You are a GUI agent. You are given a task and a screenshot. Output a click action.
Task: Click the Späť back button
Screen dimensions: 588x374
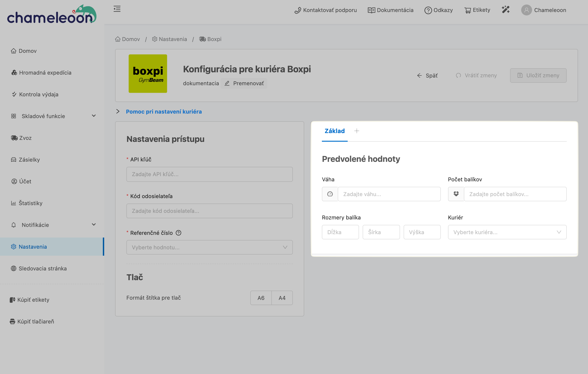click(427, 75)
